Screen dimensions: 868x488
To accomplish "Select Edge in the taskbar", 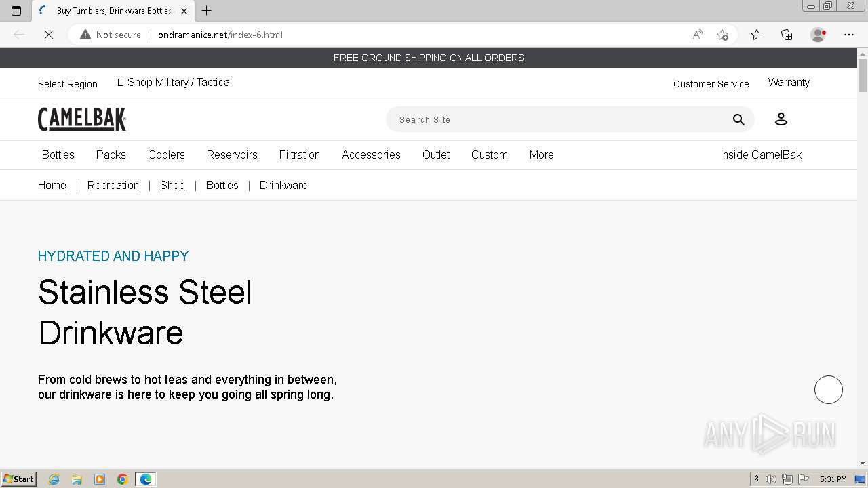I will coord(146,479).
